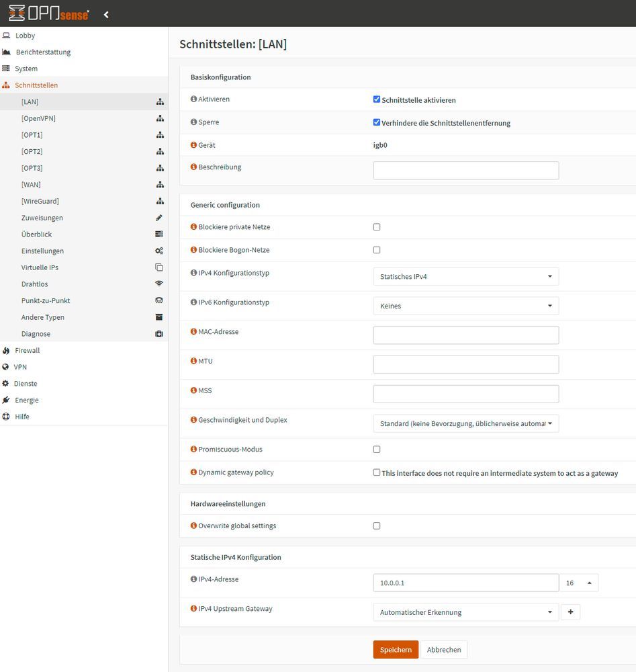636x672 pixels.
Task: Select the gears icon next to Einstellungen
Action: (x=159, y=251)
